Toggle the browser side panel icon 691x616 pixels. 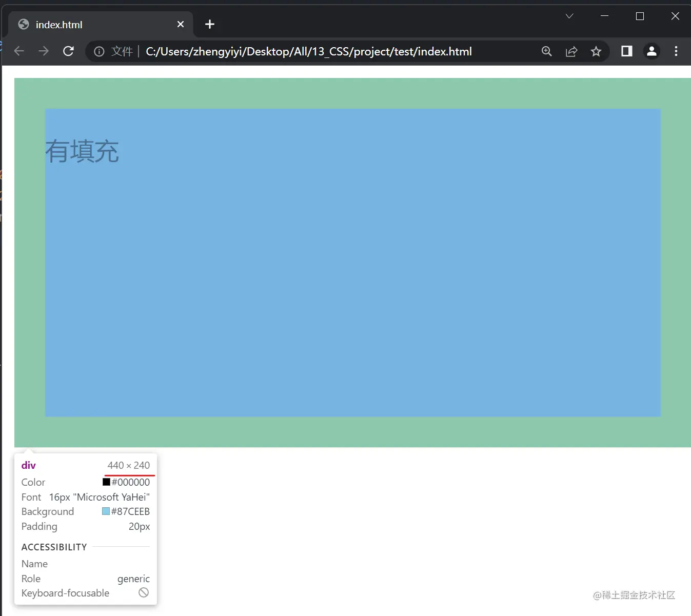627,51
